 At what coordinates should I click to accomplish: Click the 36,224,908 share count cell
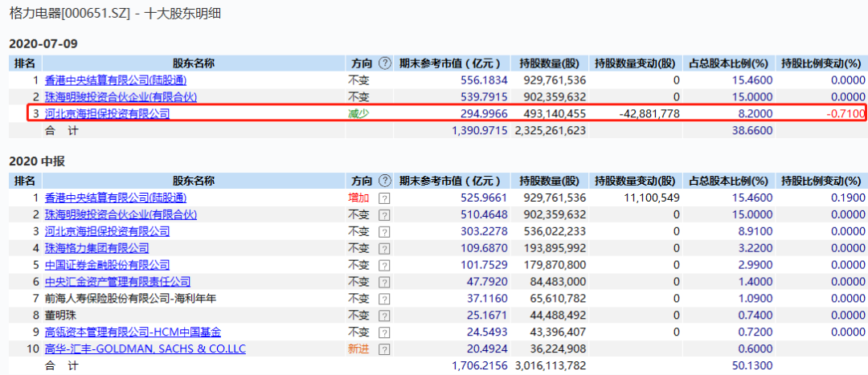click(556, 349)
